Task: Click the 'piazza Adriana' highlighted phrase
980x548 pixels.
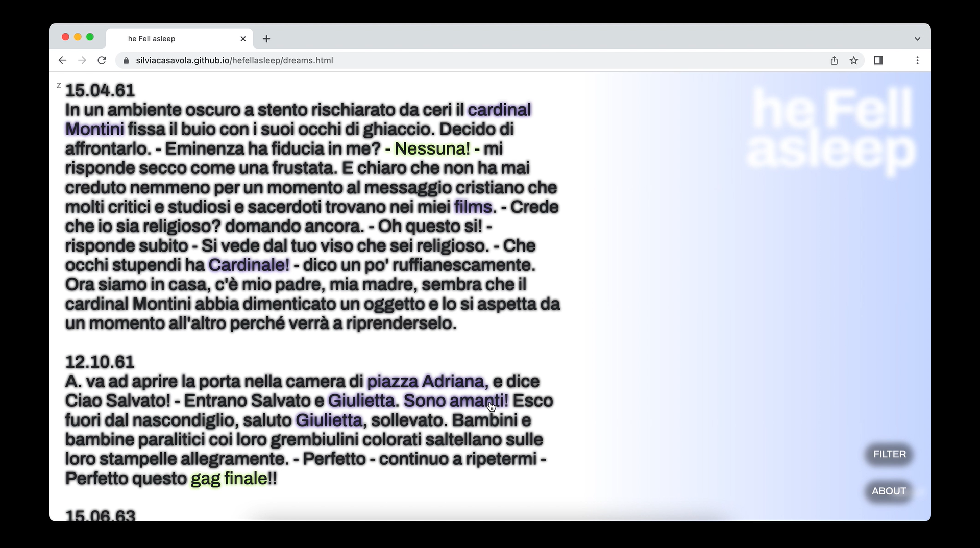Action: coord(425,381)
